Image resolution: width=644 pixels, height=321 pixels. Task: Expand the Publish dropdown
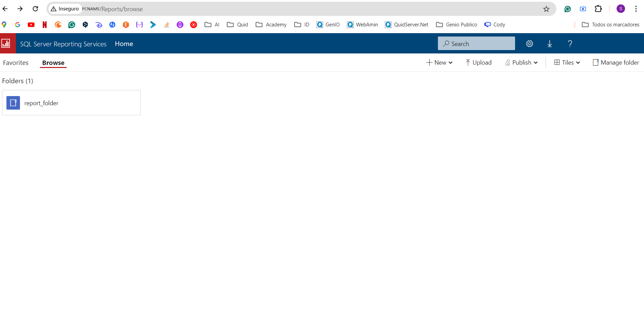(x=521, y=63)
